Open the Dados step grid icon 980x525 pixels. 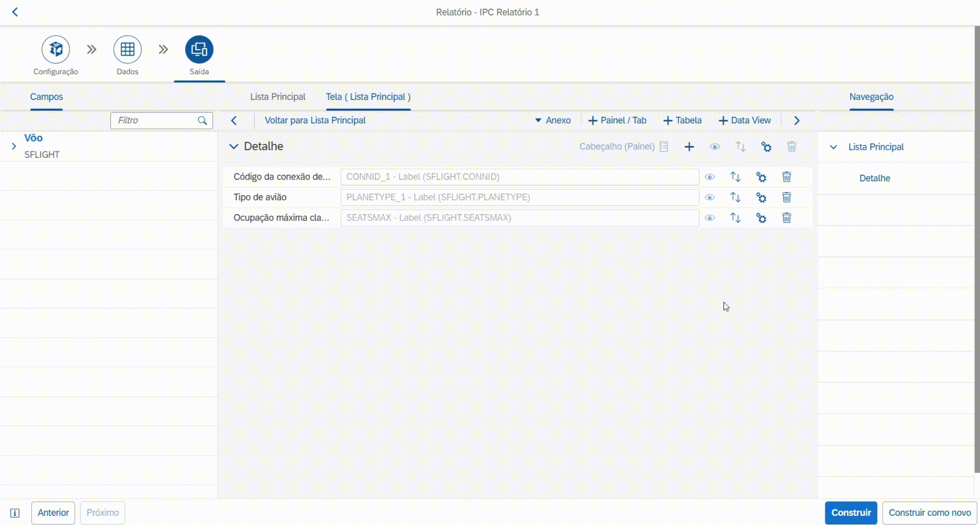point(127,50)
